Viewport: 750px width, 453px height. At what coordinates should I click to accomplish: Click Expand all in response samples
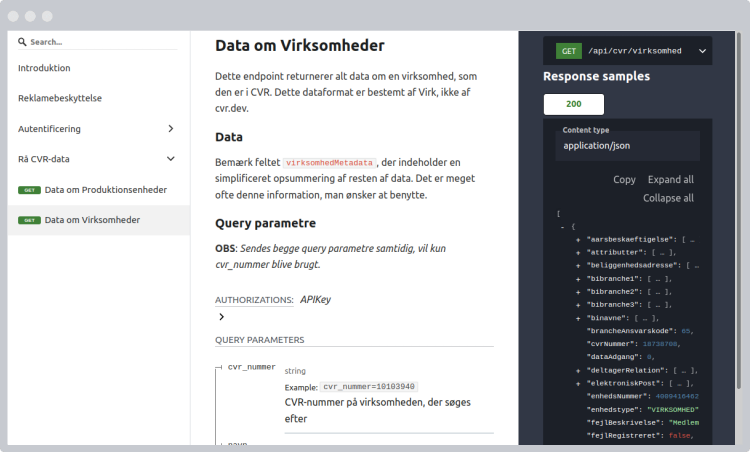point(671,179)
